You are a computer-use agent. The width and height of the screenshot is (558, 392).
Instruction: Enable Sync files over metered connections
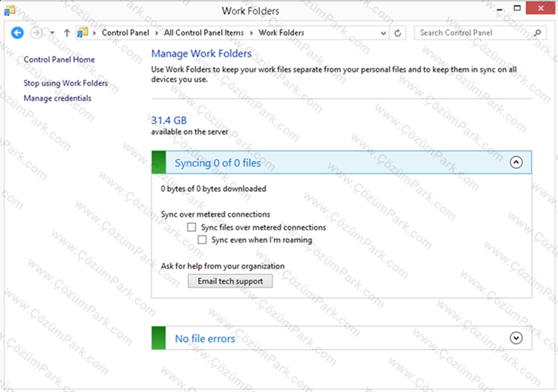(191, 227)
